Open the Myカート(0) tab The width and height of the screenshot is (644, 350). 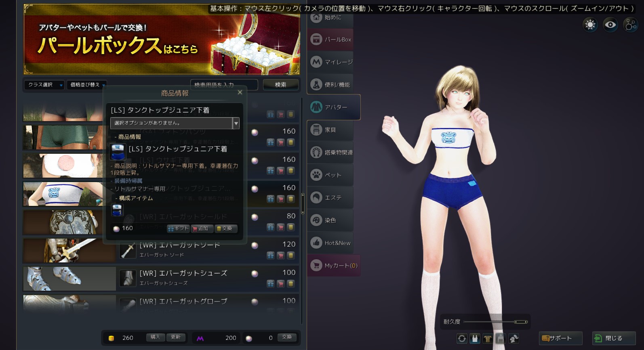coord(334,266)
